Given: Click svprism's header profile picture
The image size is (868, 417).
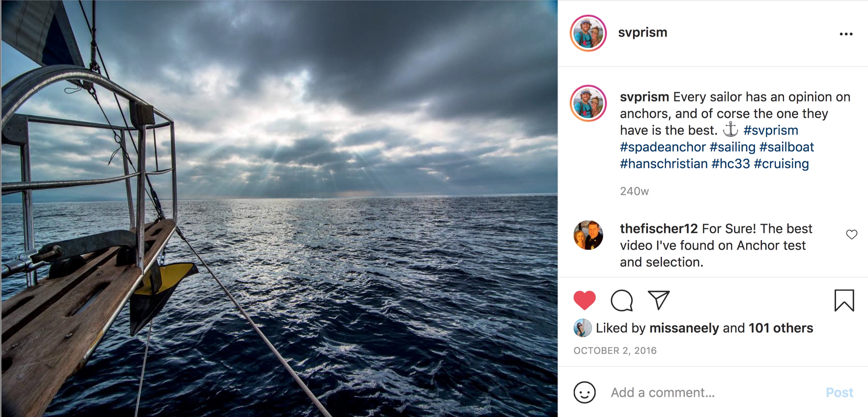Looking at the screenshot, I should click(588, 33).
